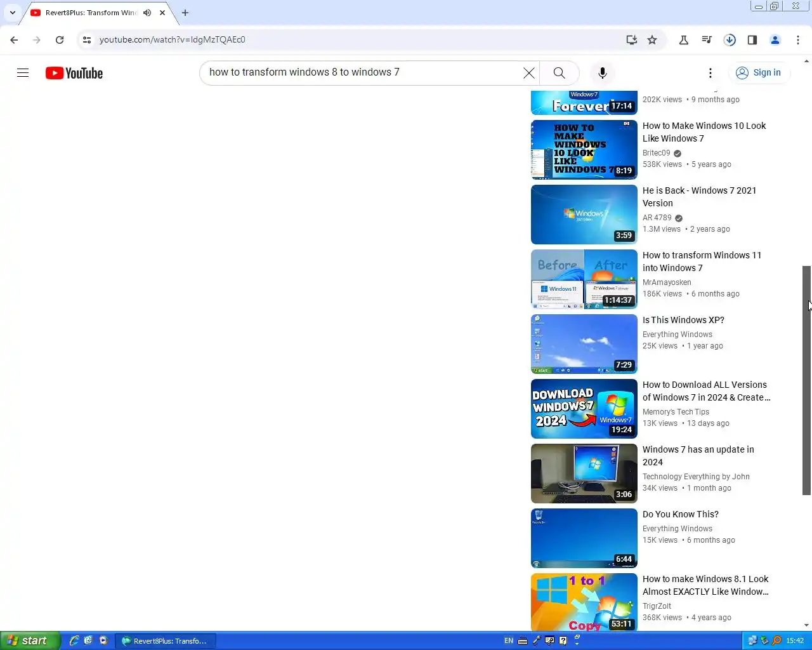The height and width of the screenshot is (650, 812).
Task: Open the Chrome three-dot menu
Action: pyautogui.click(x=798, y=40)
